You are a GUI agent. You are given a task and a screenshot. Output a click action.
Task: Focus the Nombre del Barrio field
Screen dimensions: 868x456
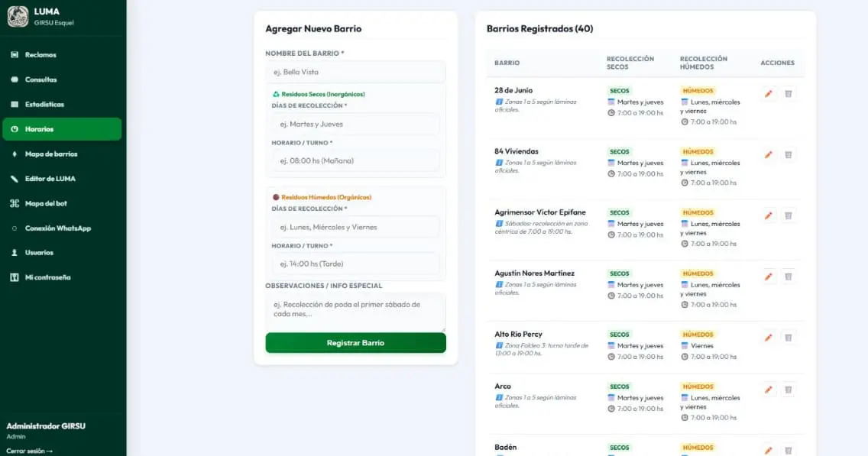[x=355, y=72]
